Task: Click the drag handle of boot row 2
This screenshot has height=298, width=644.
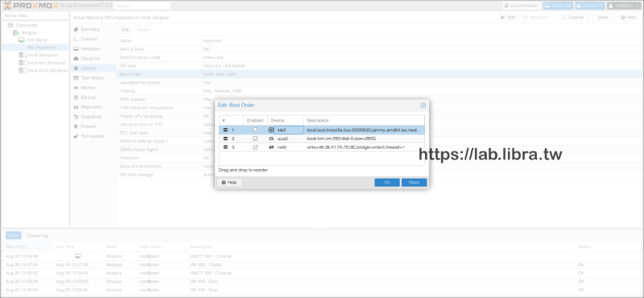Action: [225, 139]
